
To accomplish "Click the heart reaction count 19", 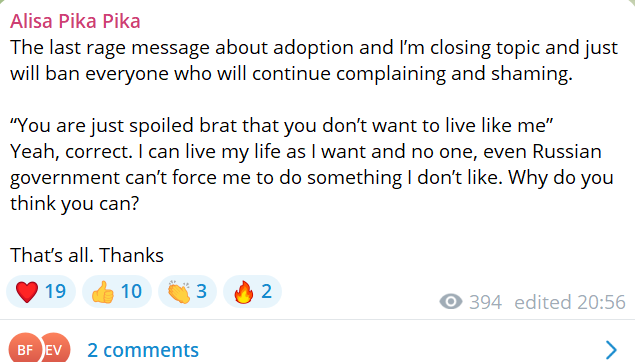I will (55, 292).
